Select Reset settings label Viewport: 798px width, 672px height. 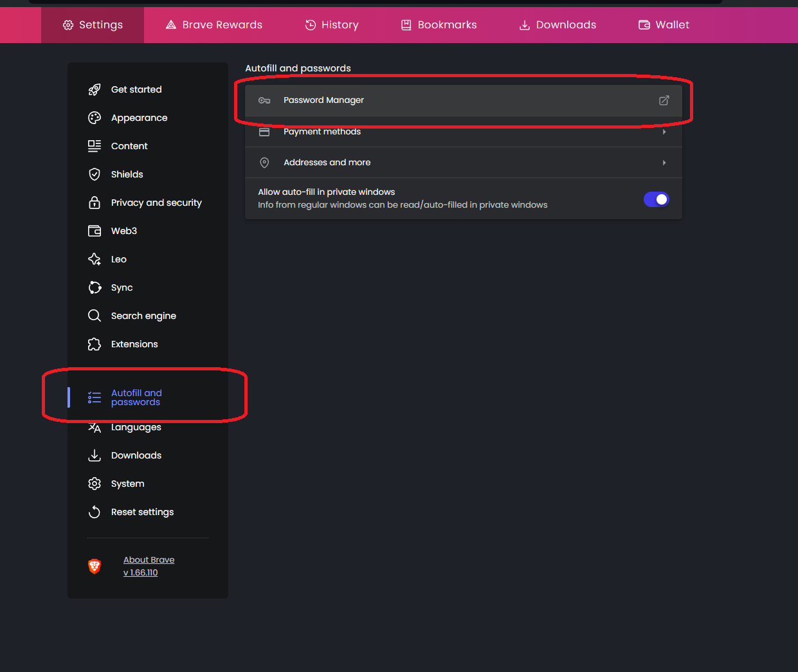coord(142,512)
